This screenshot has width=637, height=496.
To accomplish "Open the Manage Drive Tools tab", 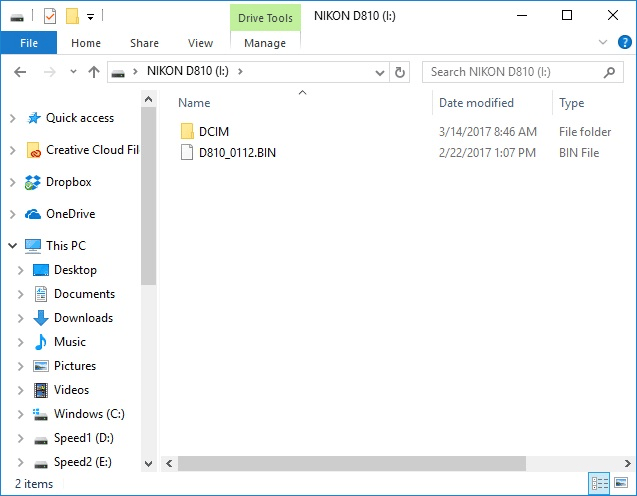I will [265, 43].
